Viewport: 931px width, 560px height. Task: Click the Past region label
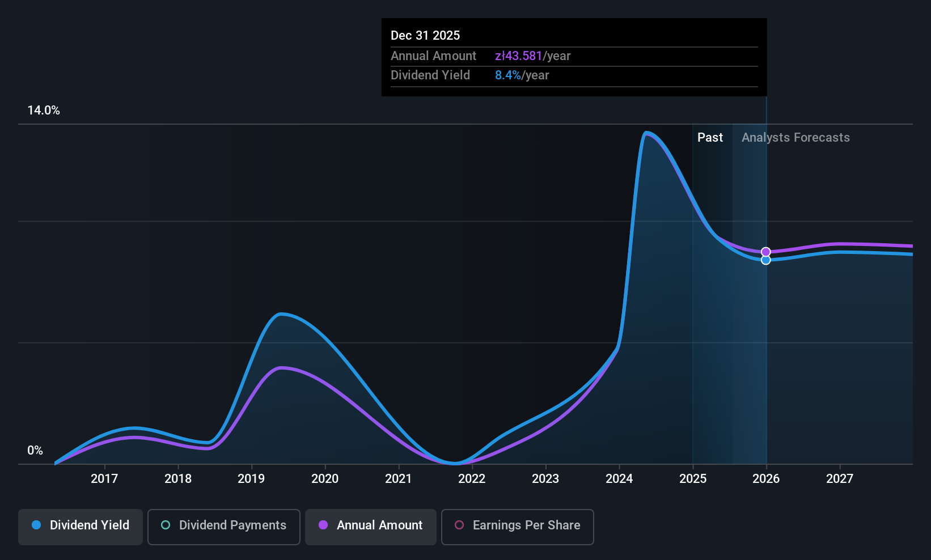[710, 138]
